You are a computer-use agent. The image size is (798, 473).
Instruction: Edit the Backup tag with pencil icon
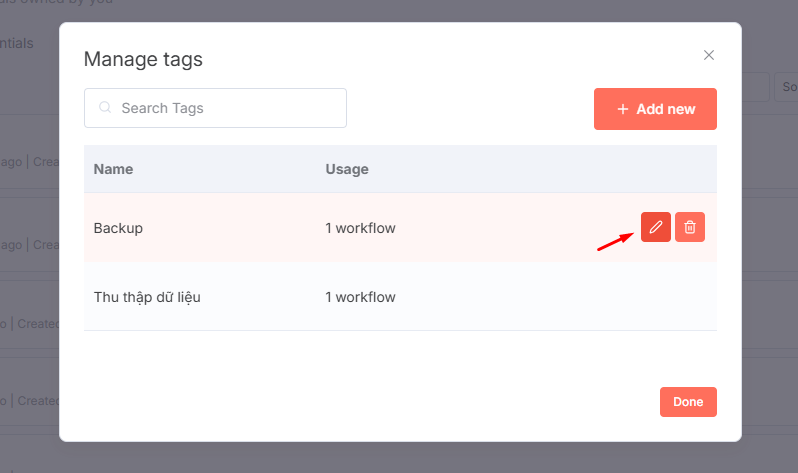coord(656,227)
